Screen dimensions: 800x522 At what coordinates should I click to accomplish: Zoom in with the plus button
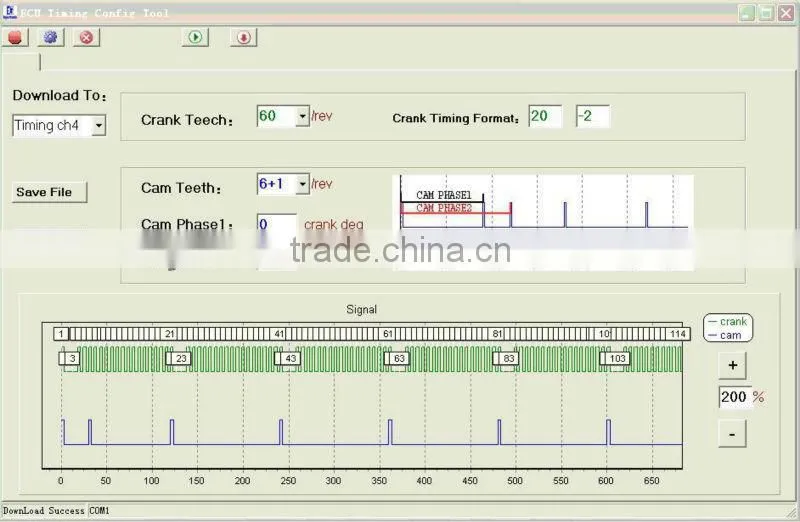click(x=732, y=365)
